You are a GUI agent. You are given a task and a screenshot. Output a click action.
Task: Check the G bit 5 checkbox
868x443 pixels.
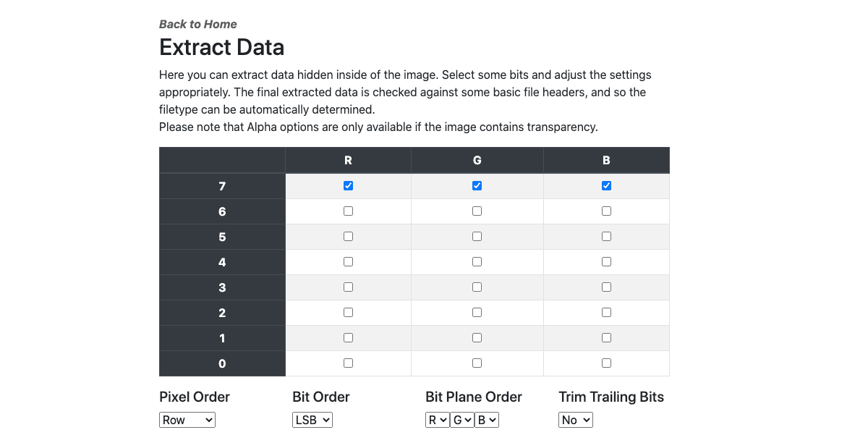[477, 237]
